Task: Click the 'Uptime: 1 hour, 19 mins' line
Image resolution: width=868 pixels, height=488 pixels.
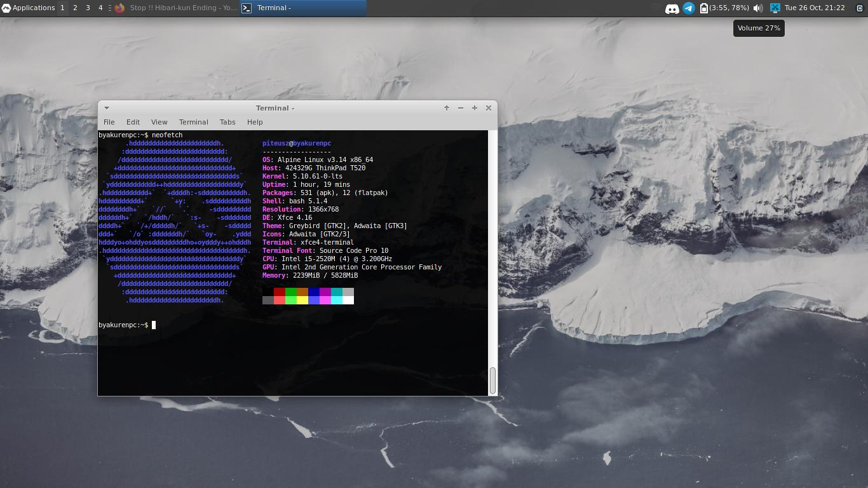Action: [x=306, y=185]
